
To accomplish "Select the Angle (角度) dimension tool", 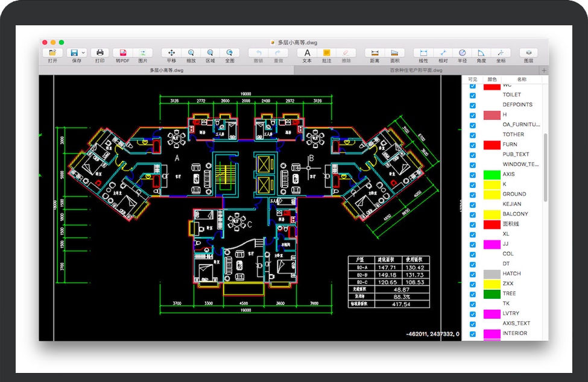I will pyautogui.click(x=481, y=53).
